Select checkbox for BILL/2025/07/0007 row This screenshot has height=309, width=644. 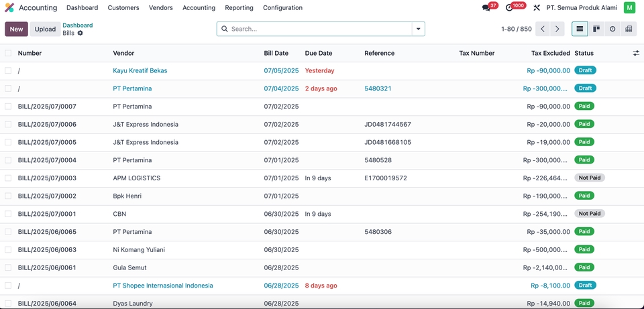coord(8,106)
